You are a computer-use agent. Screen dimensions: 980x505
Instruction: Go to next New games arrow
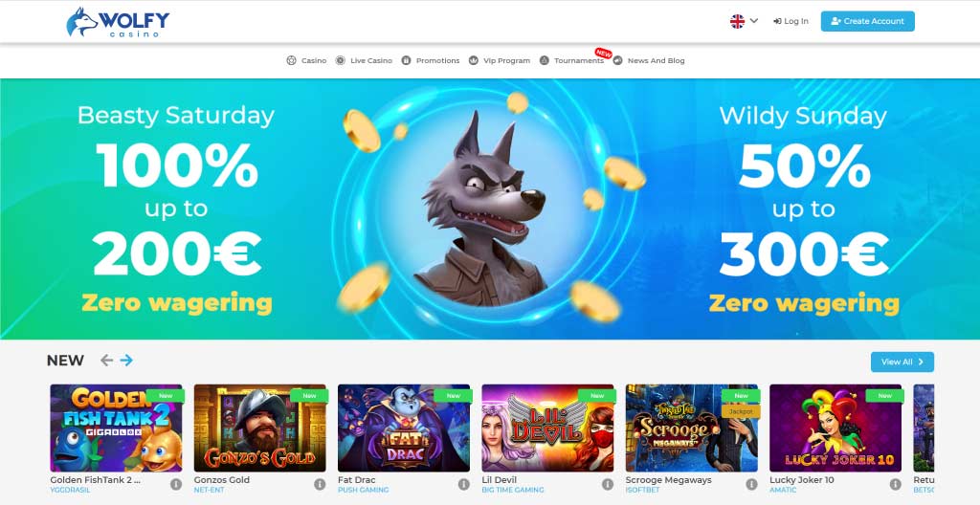[x=126, y=361]
